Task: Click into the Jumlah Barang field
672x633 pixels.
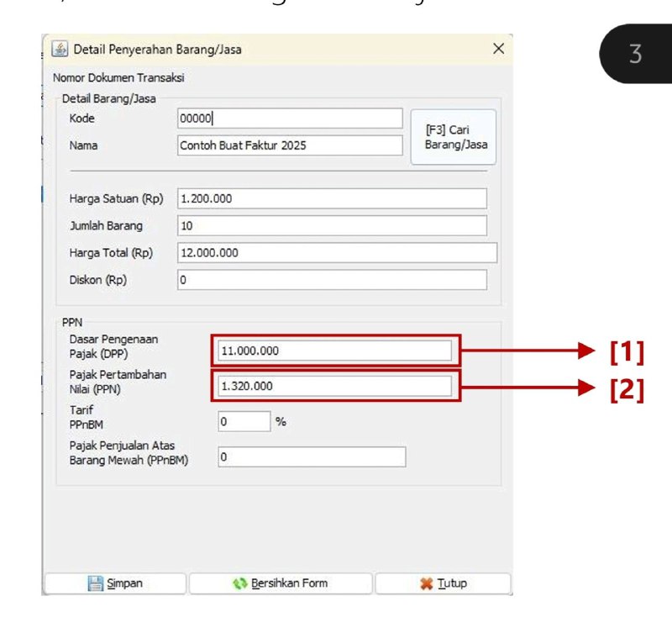Action: point(332,226)
